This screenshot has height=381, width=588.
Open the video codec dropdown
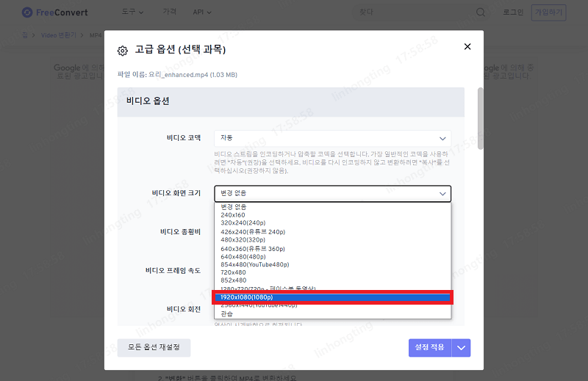(333, 138)
